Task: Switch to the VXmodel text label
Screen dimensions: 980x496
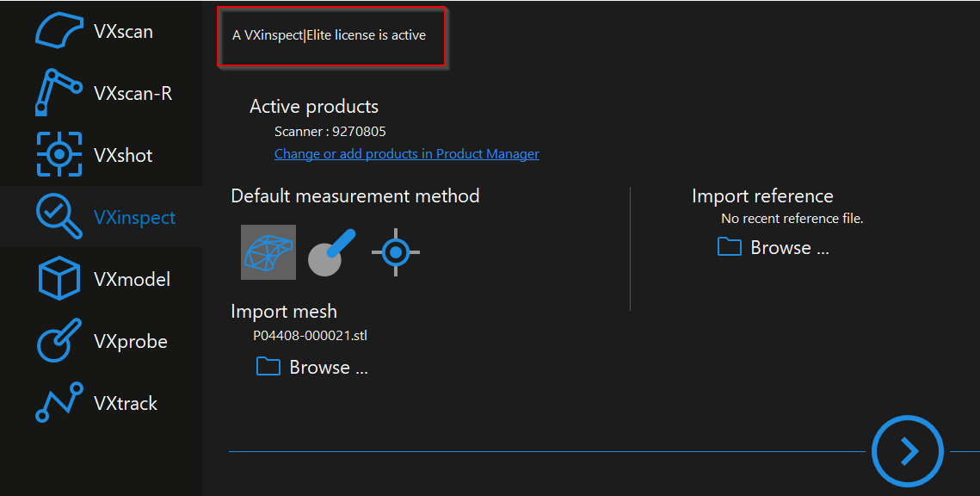Action: click(132, 279)
